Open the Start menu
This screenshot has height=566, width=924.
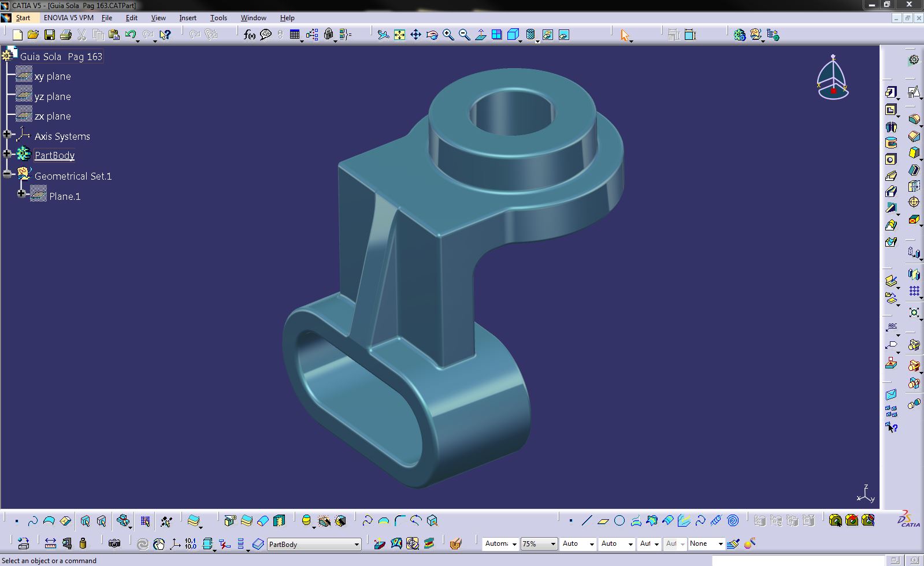[x=23, y=18]
